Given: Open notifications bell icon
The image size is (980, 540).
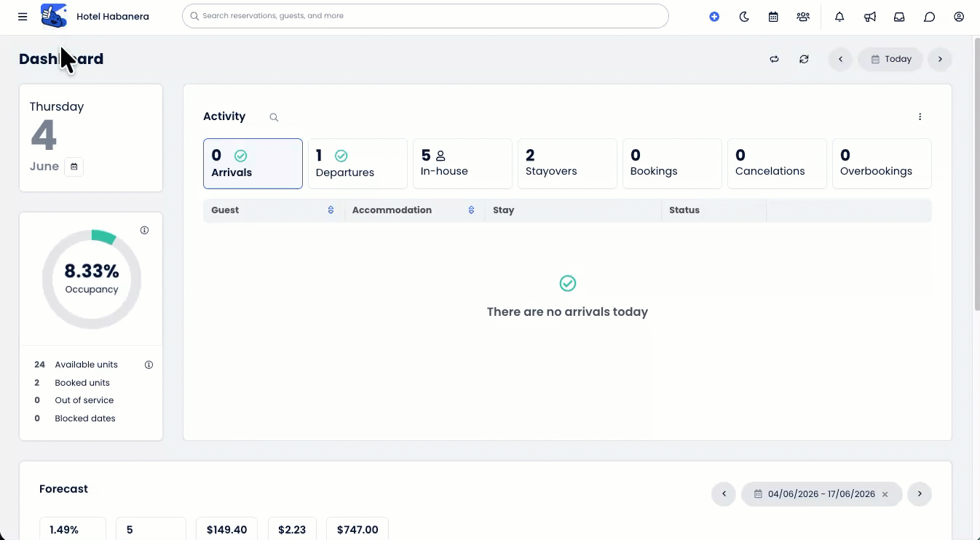Looking at the screenshot, I should click(839, 16).
